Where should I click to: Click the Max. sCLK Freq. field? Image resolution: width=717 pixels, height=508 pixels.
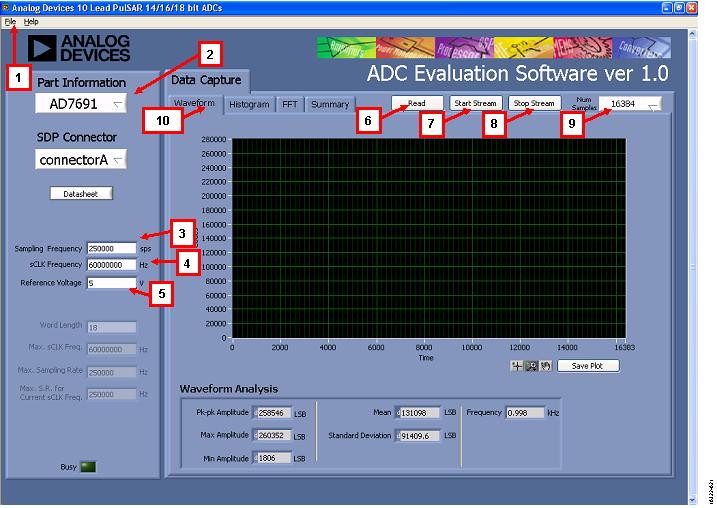click(112, 349)
